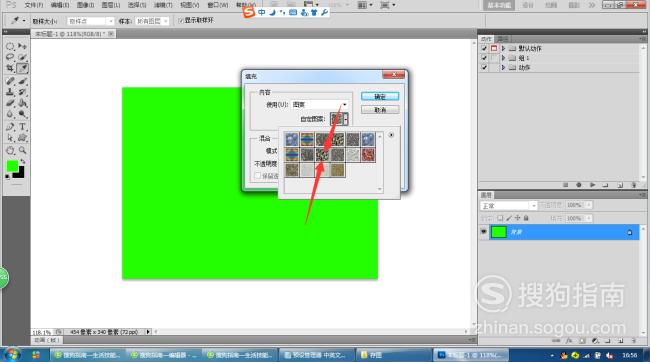Open custom pattern picker dropdown arrow
This screenshot has width=650, height=362.
[x=346, y=119]
